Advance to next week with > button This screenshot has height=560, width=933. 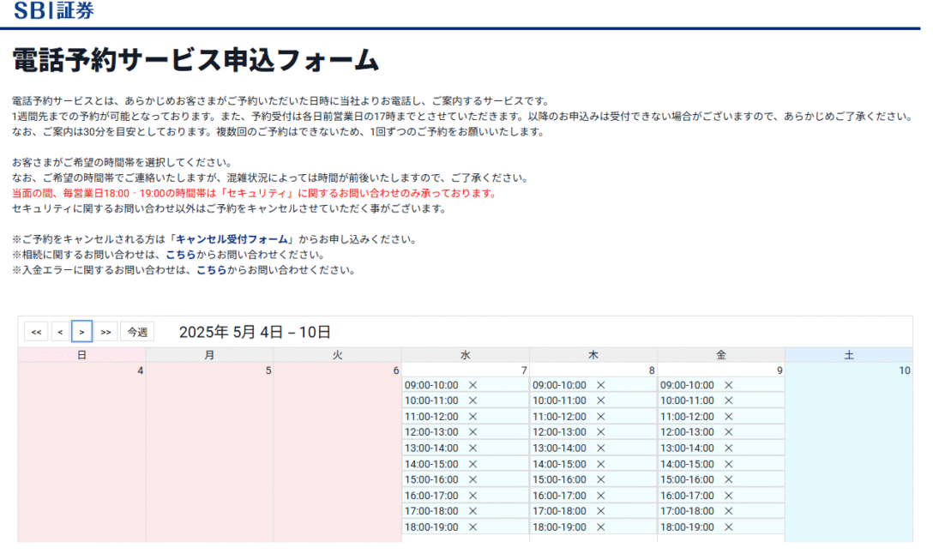click(82, 332)
